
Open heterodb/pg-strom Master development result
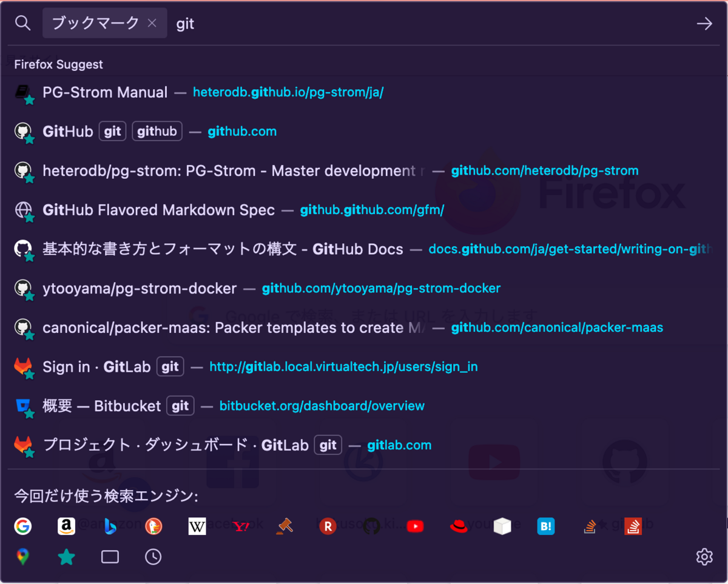[364, 171]
